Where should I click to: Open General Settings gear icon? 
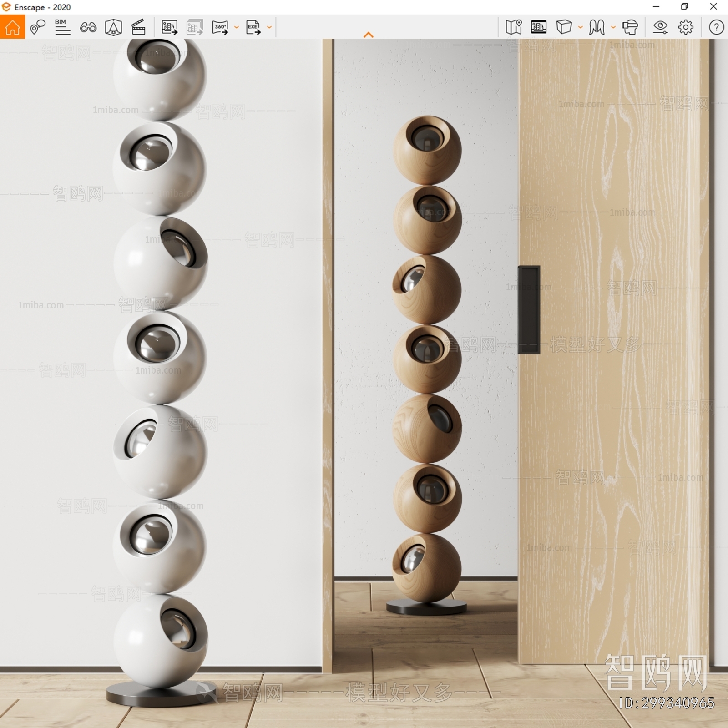686,27
